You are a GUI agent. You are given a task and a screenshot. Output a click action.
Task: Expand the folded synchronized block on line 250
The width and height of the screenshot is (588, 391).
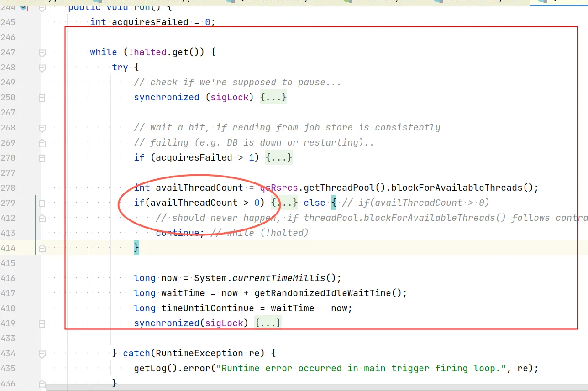click(x=42, y=98)
